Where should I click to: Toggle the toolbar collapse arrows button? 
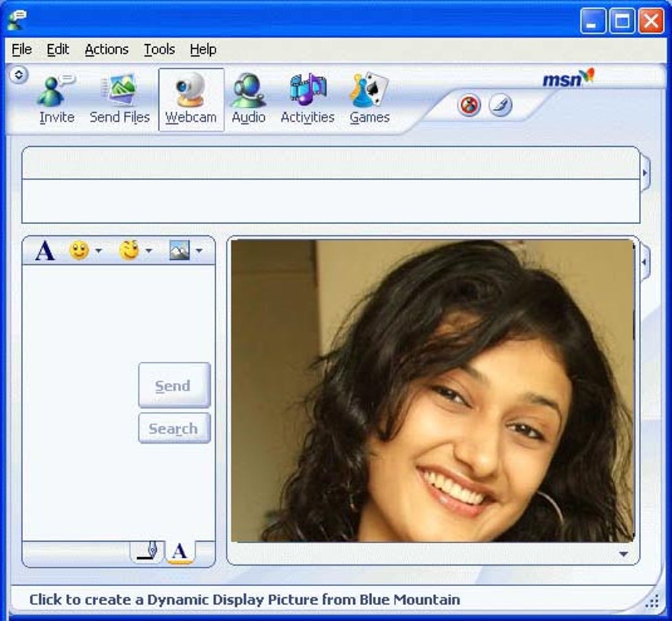point(18,75)
